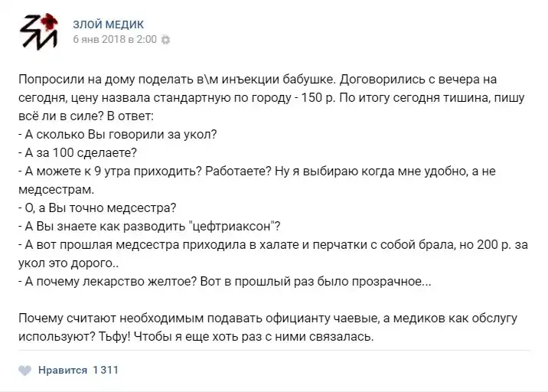Click the line А вот прошлая медсестра приходила
This screenshot has height=392, width=548.
230,243
